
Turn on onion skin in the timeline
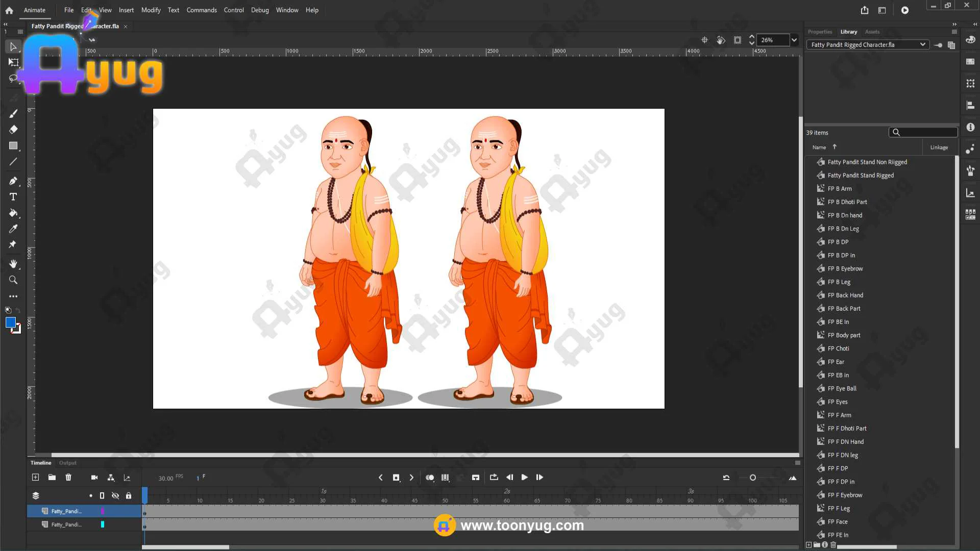pyautogui.click(x=430, y=478)
